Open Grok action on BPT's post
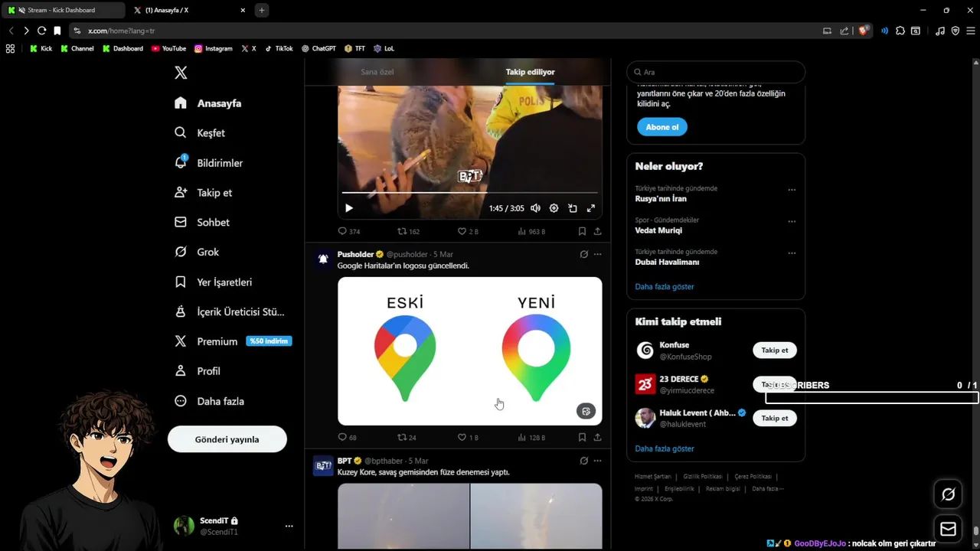Screen dimensions: 980x551 [583, 461]
